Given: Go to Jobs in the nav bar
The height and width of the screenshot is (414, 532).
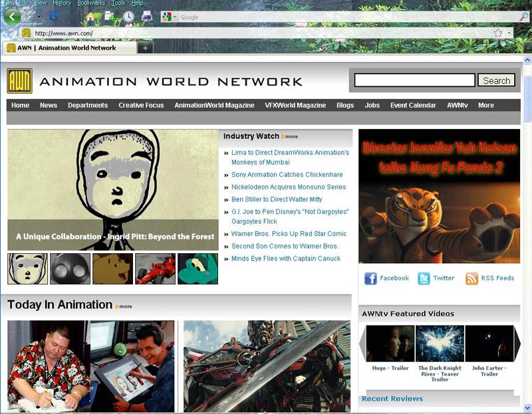Looking at the screenshot, I should 372,106.
